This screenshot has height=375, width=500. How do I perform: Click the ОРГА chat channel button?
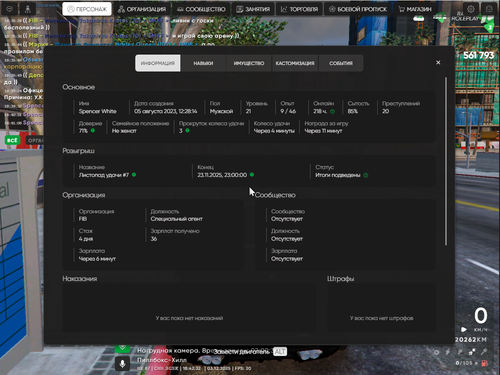[x=35, y=140]
